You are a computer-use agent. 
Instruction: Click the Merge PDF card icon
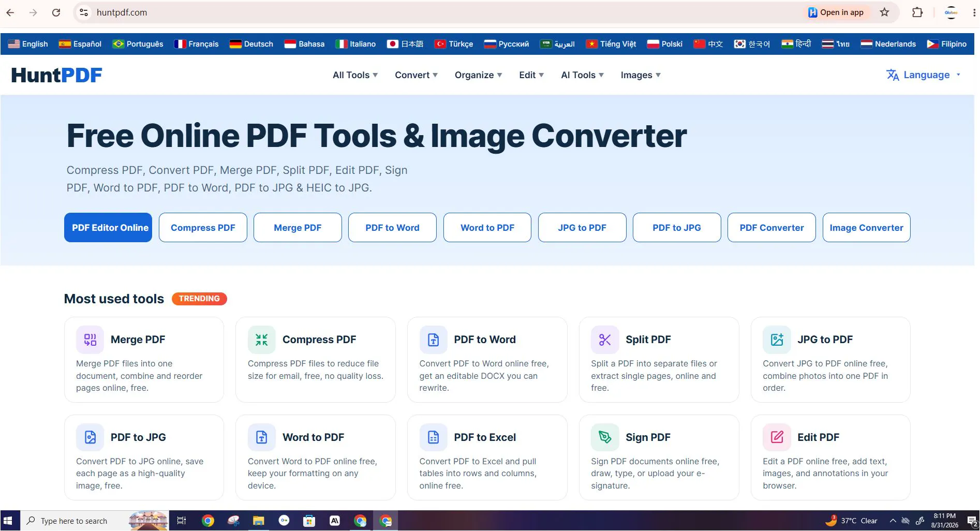90,340
